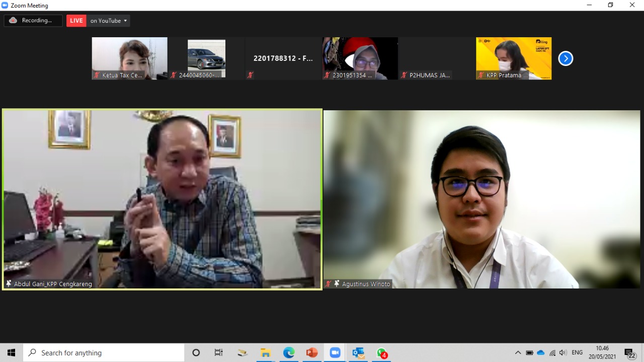Open Outlook from the taskbar
Image resolution: width=644 pixels, height=362 pixels.
(x=358, y=353)
